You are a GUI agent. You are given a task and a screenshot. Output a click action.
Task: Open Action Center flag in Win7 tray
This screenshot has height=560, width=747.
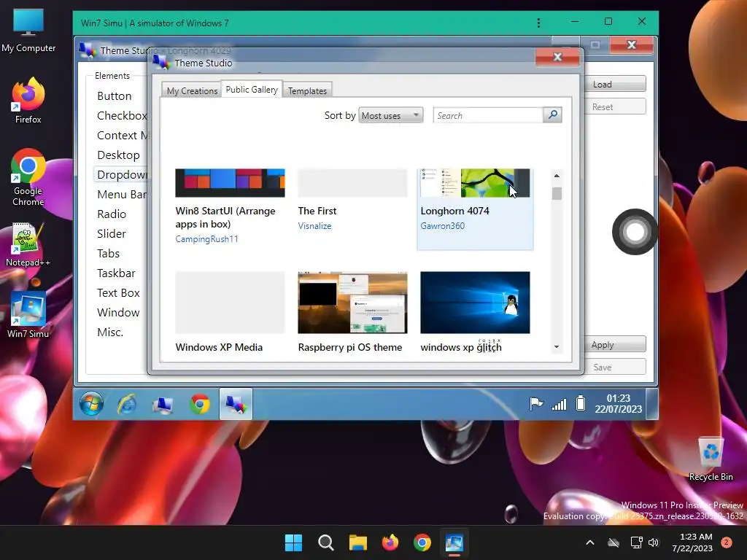pos(536,404)
